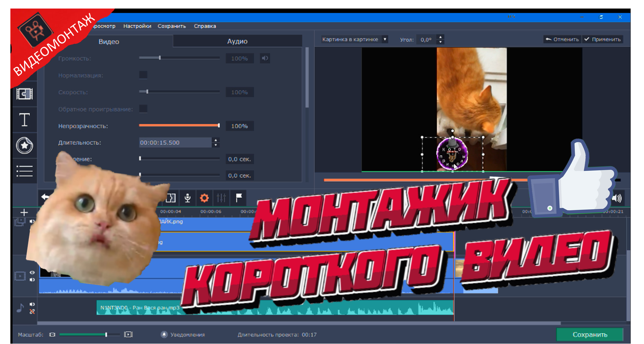
Task: Increase the Угол value with its stepper
Action: click(x=440, y=37)
